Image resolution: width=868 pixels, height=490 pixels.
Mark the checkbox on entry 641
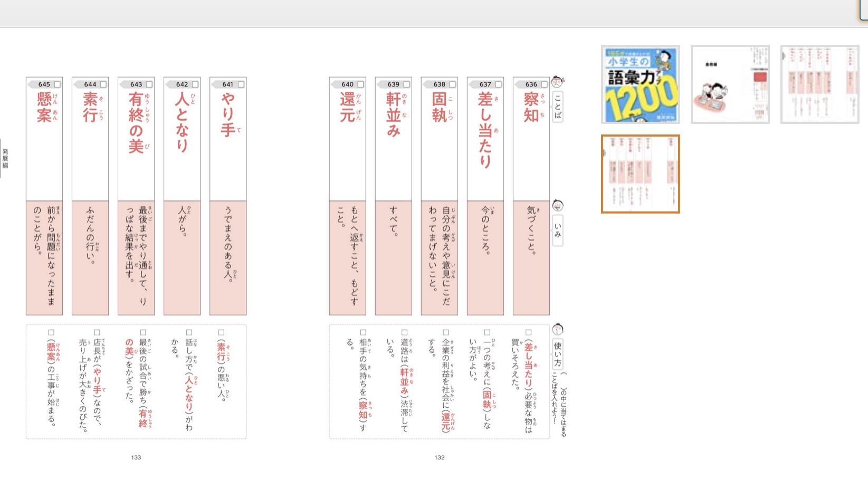point(241,84)
